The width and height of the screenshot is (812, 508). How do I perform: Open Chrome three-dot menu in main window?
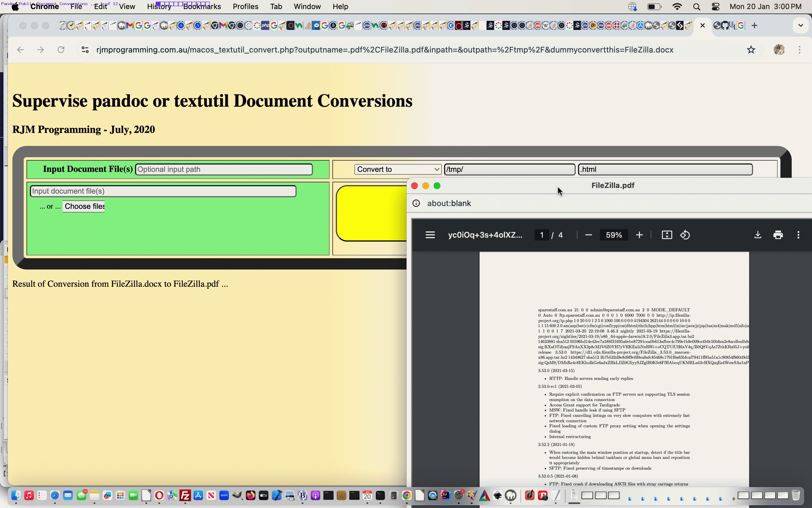[x=800, y=50]
